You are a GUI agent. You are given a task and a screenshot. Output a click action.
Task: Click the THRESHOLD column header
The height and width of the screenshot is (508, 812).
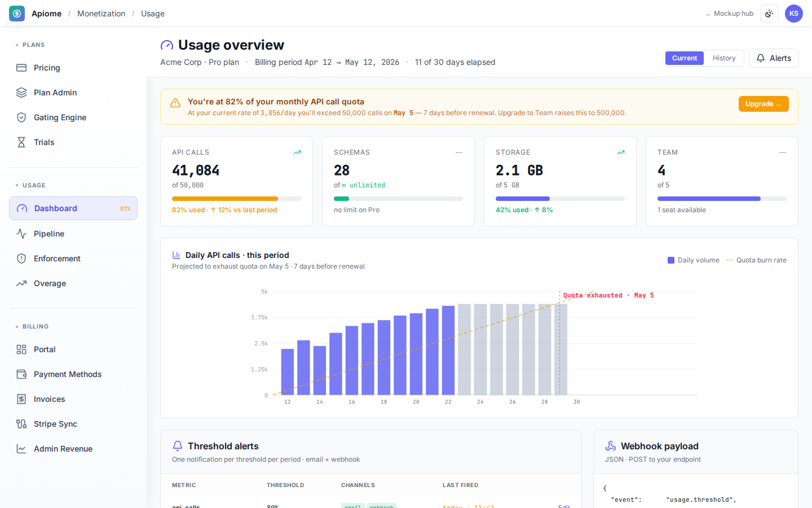pos(285,485)
